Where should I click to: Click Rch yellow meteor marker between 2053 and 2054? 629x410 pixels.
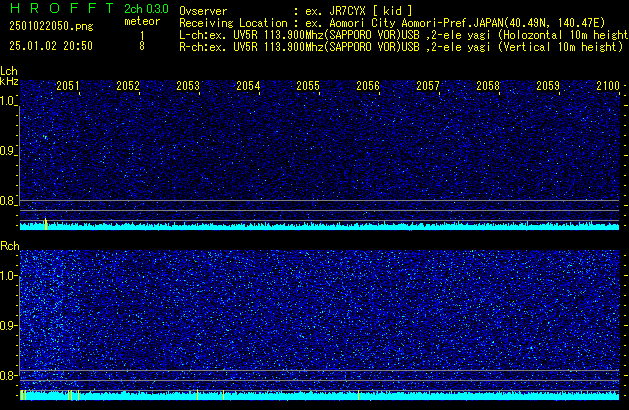(223, 395)
